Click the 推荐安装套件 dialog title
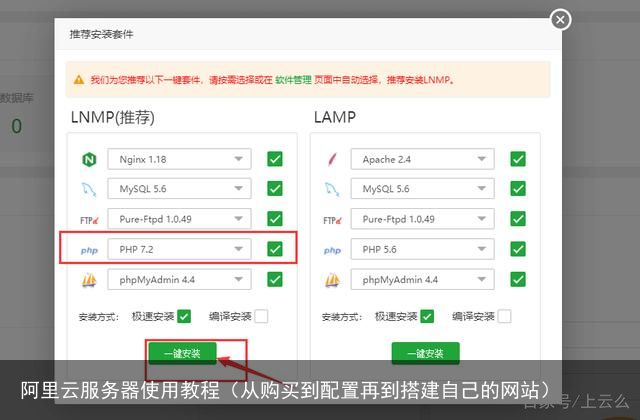This screenshot has width=640, height=420. 101,34
